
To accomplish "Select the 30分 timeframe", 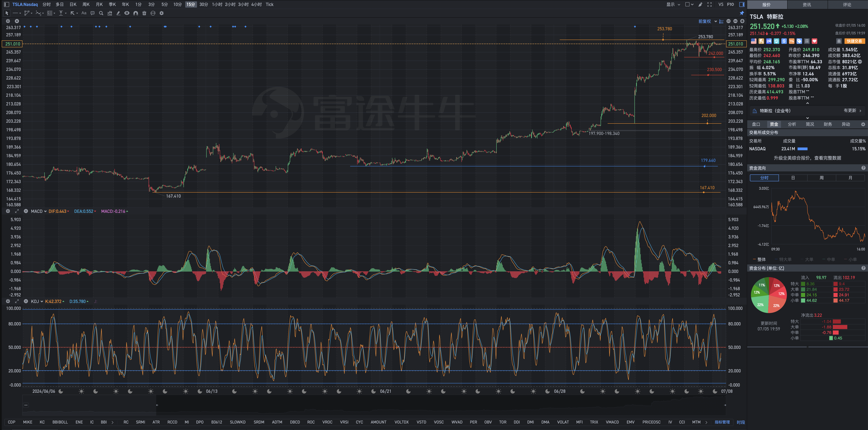I will 204,4.
